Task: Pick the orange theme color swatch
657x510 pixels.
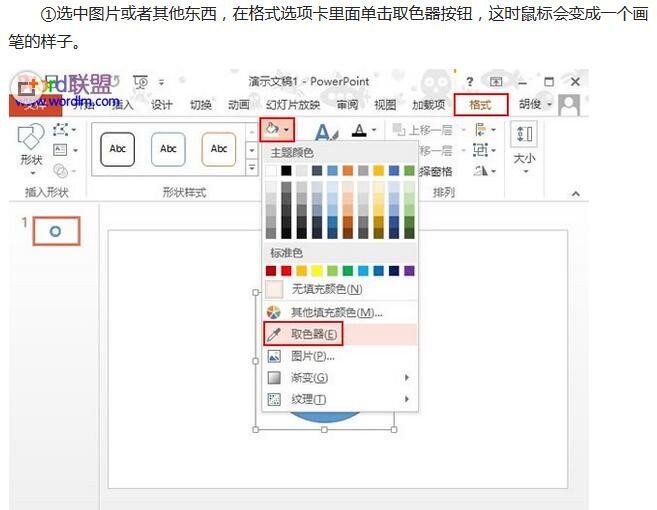Action: (348, 170)
